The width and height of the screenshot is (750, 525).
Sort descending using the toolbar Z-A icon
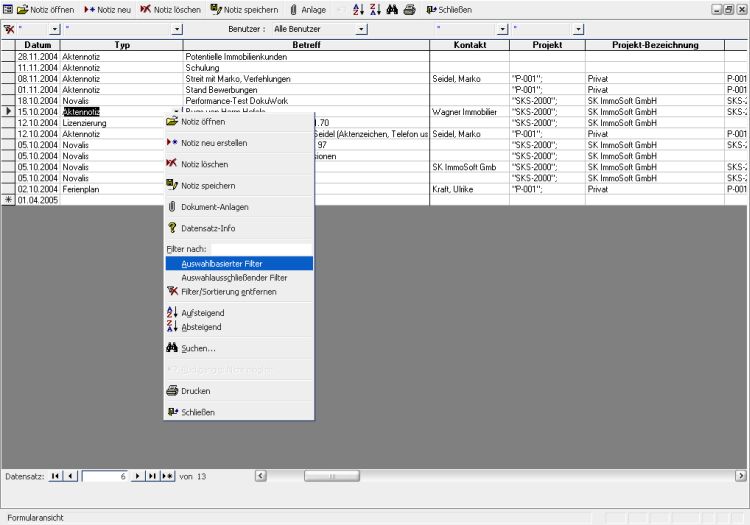pyautogui.click(x=374, y=9)
